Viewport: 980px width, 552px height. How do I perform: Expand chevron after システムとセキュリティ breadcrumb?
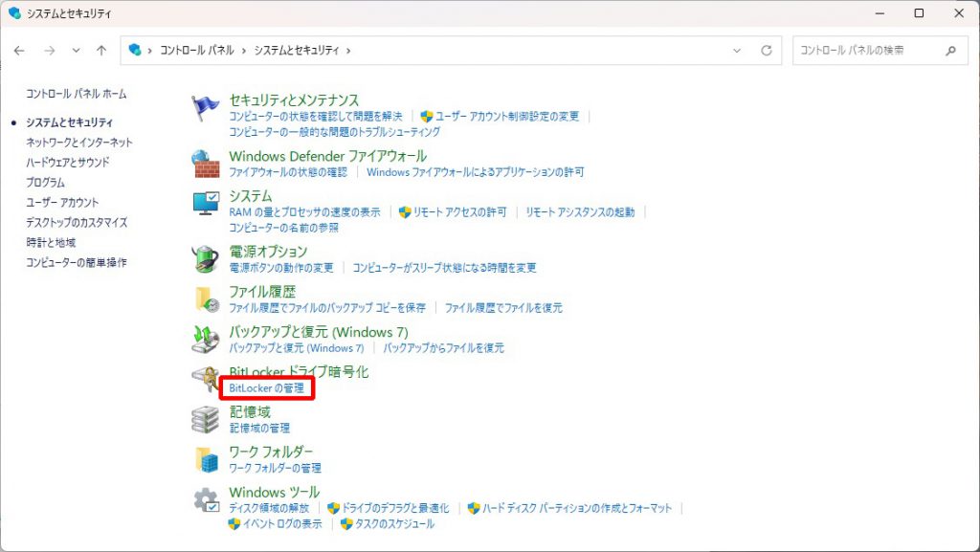pyautogui.click(x=348, y=51)
